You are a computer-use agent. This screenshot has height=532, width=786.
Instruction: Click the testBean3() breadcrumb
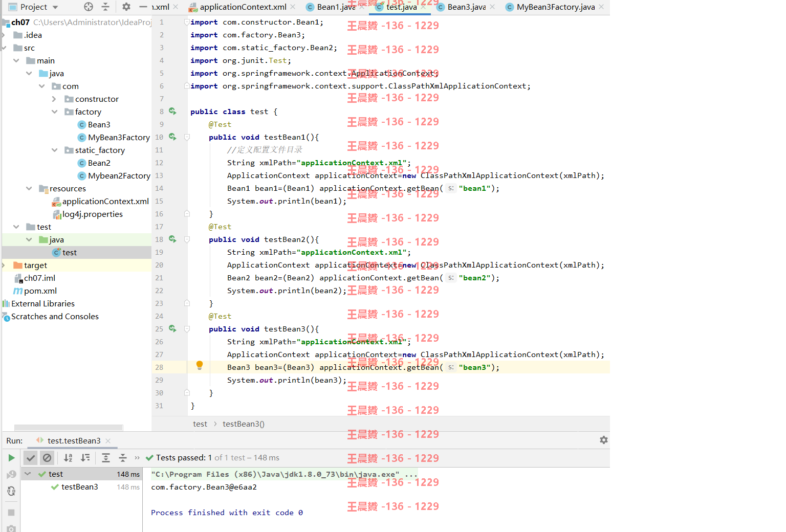click(x=244, y=424)
